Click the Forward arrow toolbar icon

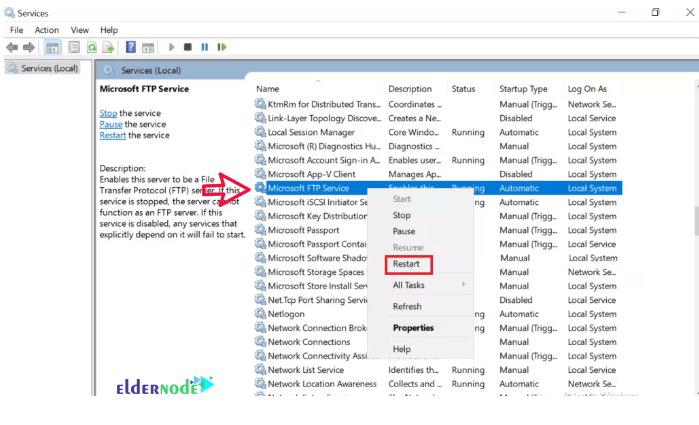(x=29, y=47)
